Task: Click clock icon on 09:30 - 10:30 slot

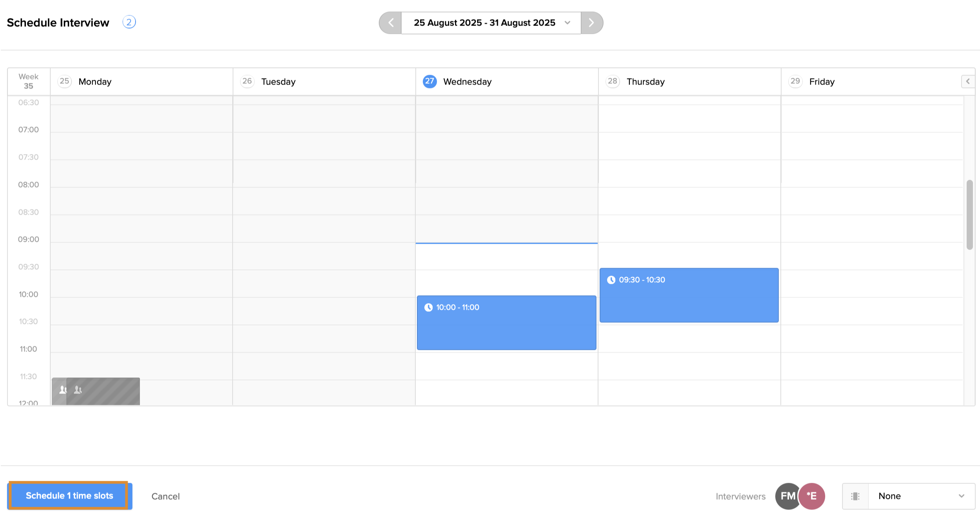Action: click(x=611, y=280)
